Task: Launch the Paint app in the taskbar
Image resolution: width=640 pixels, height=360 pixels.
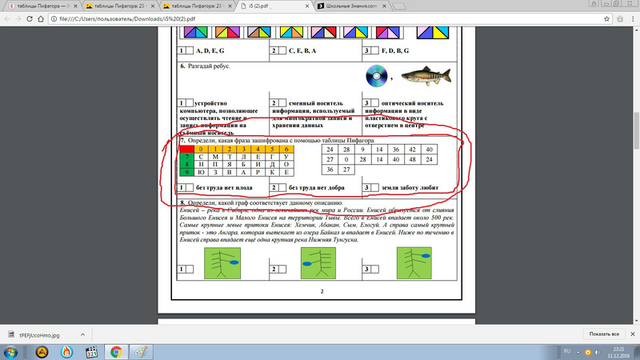Action: tap(141, 352)
